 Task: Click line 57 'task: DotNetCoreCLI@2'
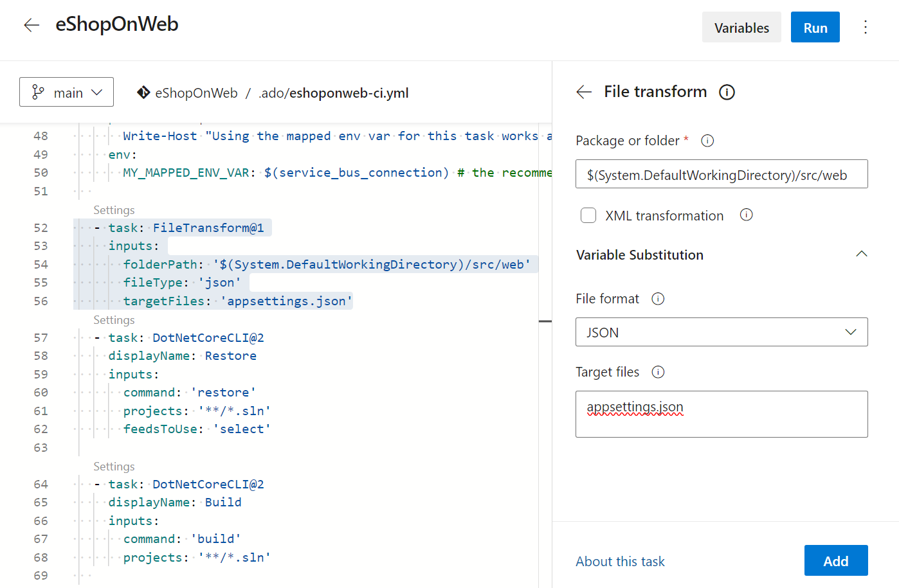[179, 337]
